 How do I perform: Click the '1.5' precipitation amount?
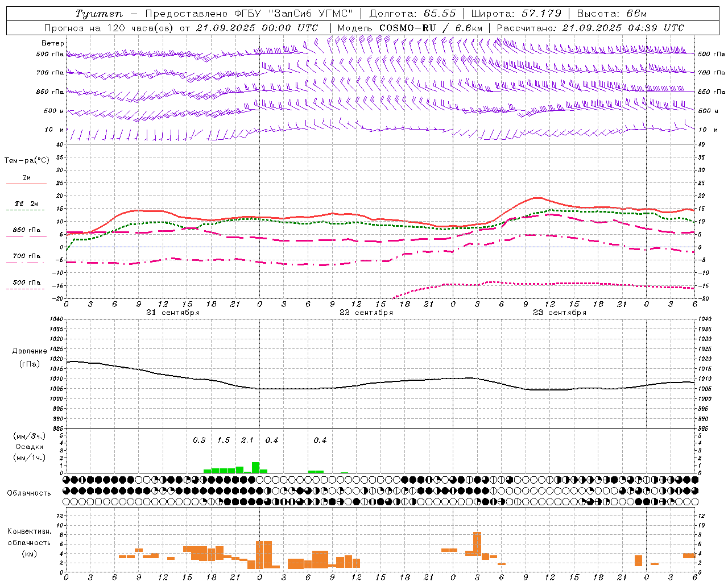(x=224, y=440)
